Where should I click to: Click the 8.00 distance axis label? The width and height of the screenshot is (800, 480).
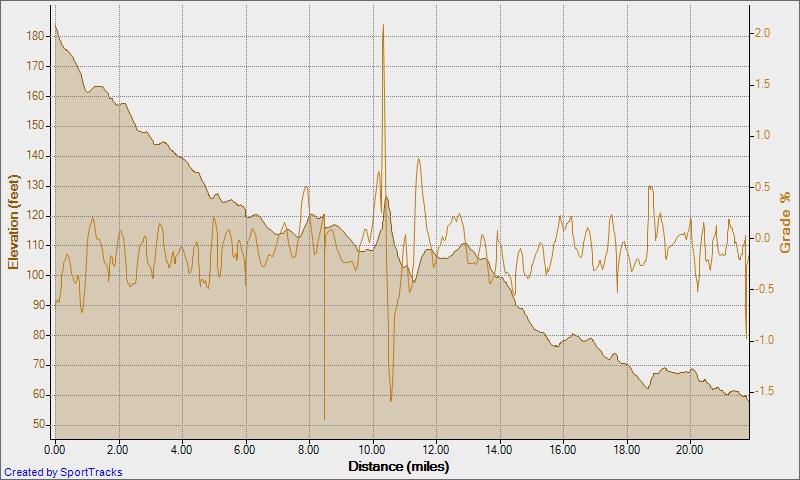tap(309, 450)
